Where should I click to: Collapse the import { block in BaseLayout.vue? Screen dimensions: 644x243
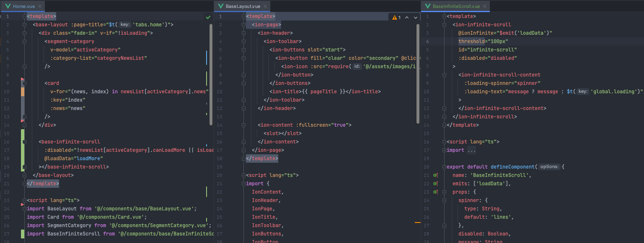[243, 184]
